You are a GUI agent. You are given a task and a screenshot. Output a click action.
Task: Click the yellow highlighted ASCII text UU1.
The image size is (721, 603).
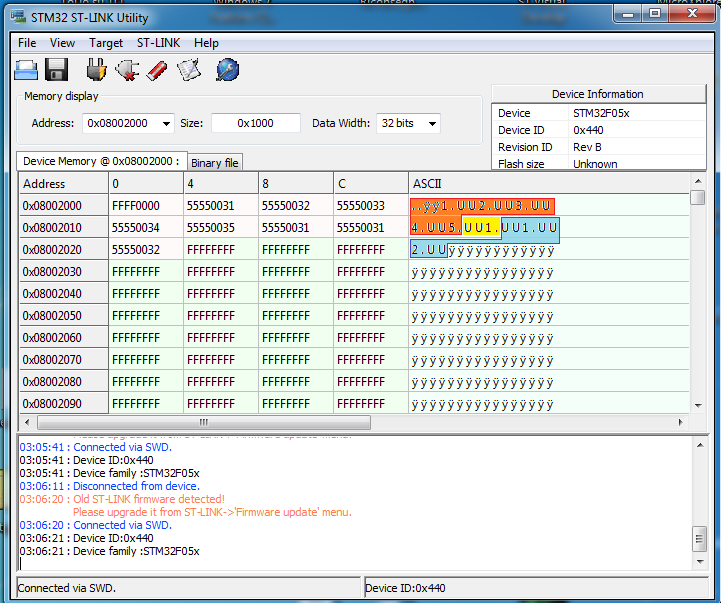tap(481, 227)
